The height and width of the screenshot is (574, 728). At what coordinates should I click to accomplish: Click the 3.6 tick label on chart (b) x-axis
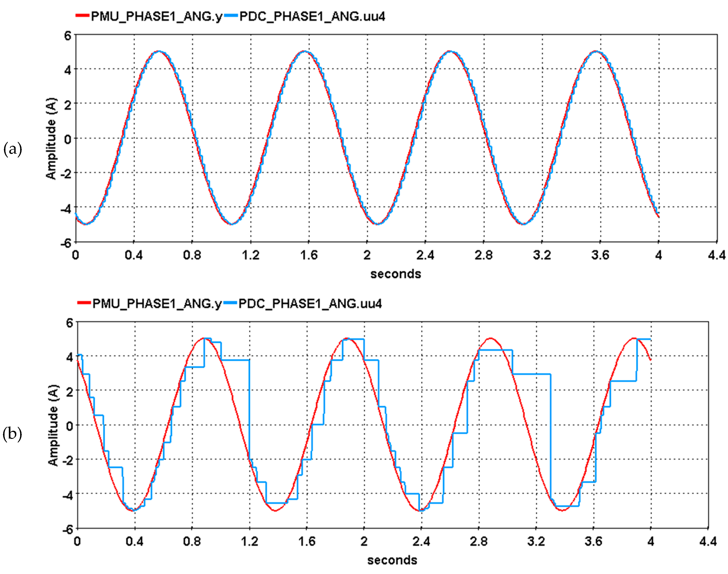pyautogui.click(x=593, y=541)
